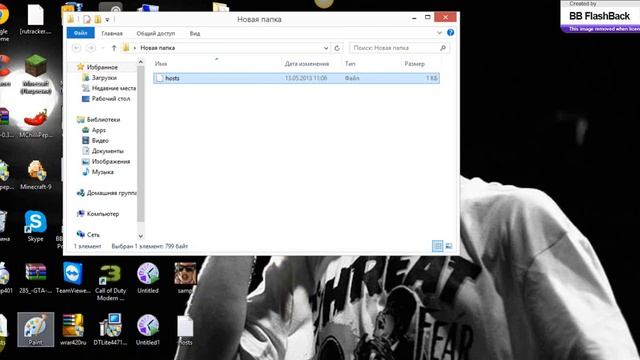Select the DTLite4471 desktop icon

110,329
